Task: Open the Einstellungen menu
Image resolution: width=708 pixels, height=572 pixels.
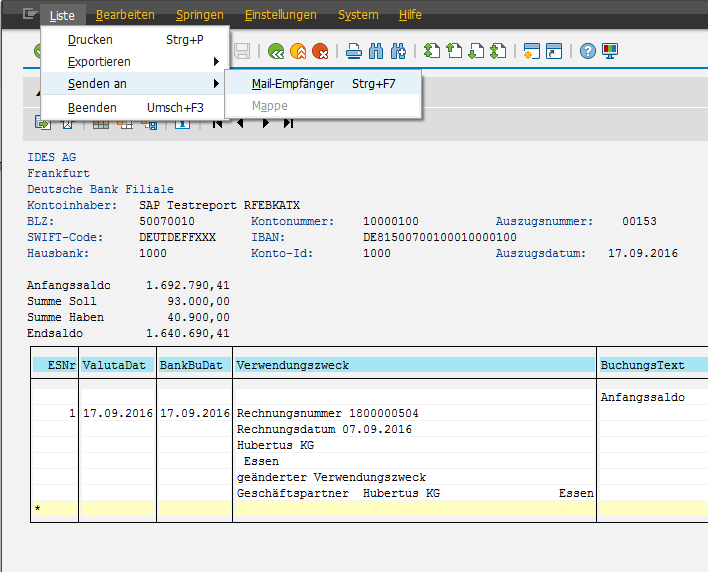Action: (x=280, y=15)
